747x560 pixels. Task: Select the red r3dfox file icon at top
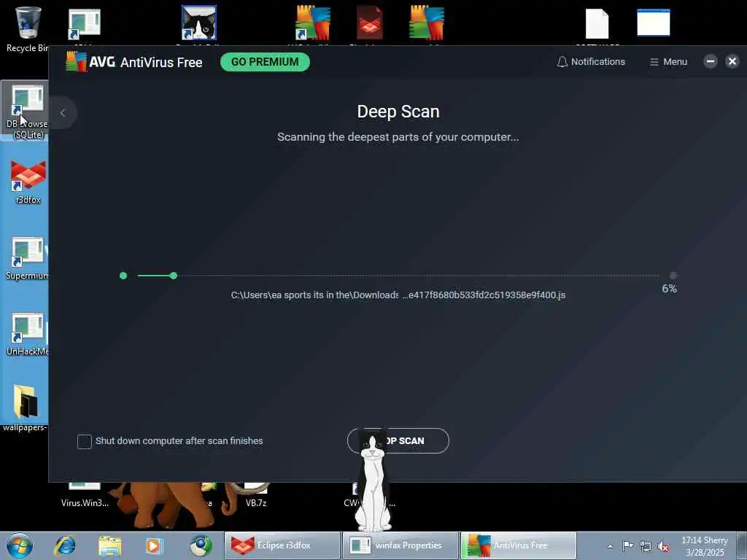370,23
